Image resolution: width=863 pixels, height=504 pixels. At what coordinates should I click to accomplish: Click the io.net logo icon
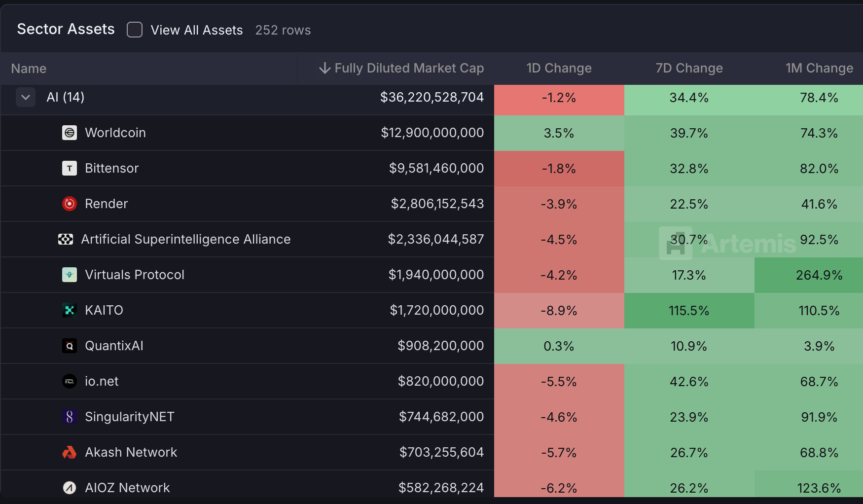click(x=70, y=381)
